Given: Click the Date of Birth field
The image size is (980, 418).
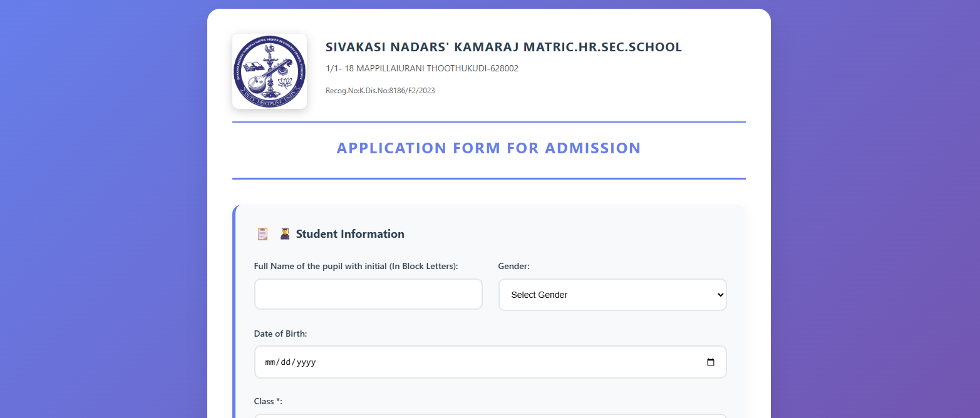Looking at the screenshot, I should coord(490,362).
